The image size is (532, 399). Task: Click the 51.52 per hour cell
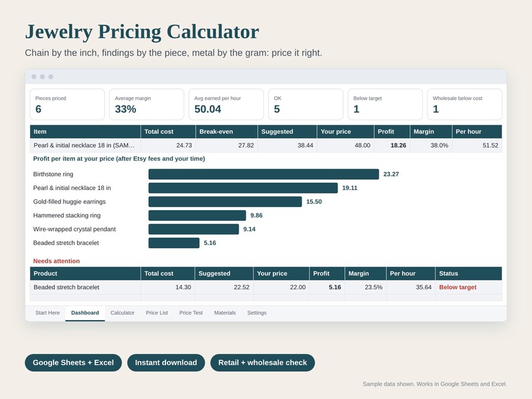[x=477, y=145]
